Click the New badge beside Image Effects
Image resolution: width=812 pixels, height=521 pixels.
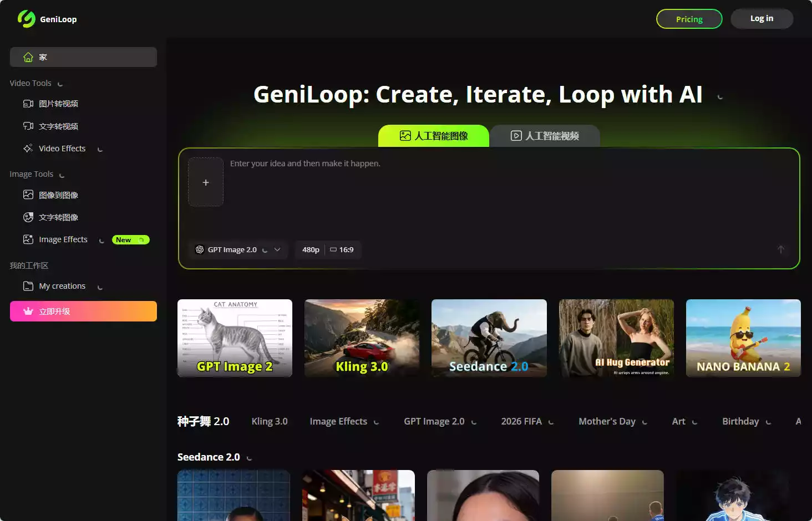pyautogui.click(x=131, y=240)
